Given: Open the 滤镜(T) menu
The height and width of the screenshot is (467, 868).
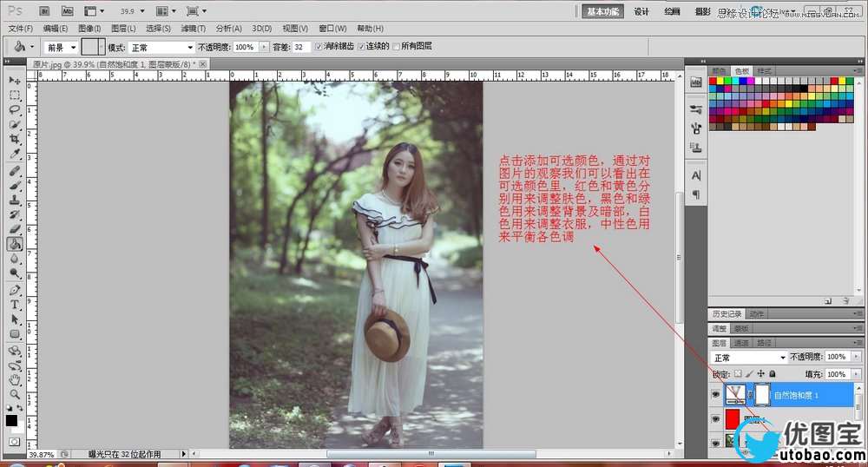Looking at the screenshot, I should pyautogui.click(x=194, y=29).
